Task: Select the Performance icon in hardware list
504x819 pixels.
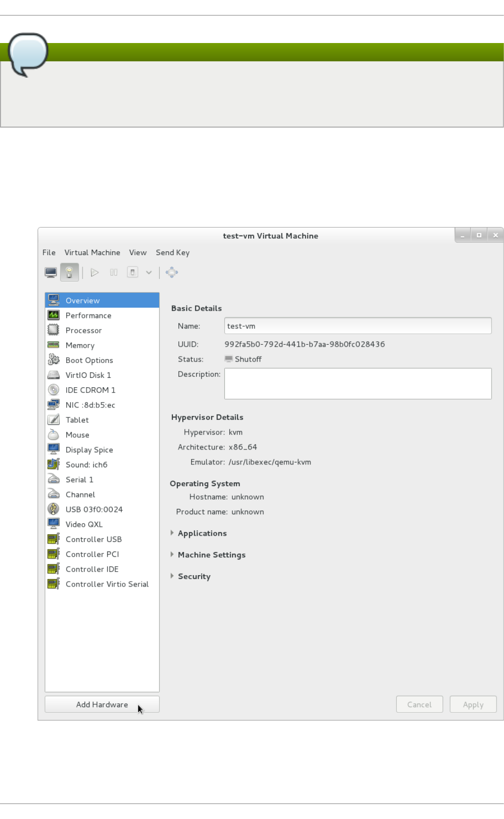Action: coord(53,315)
